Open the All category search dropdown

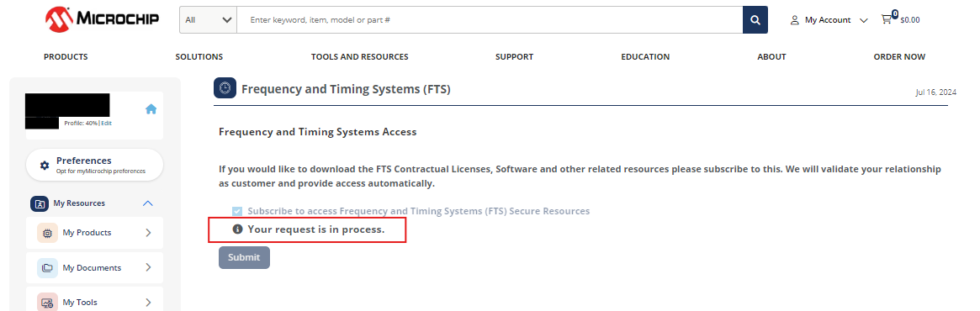pyautogui.click(x=208, y=20)
